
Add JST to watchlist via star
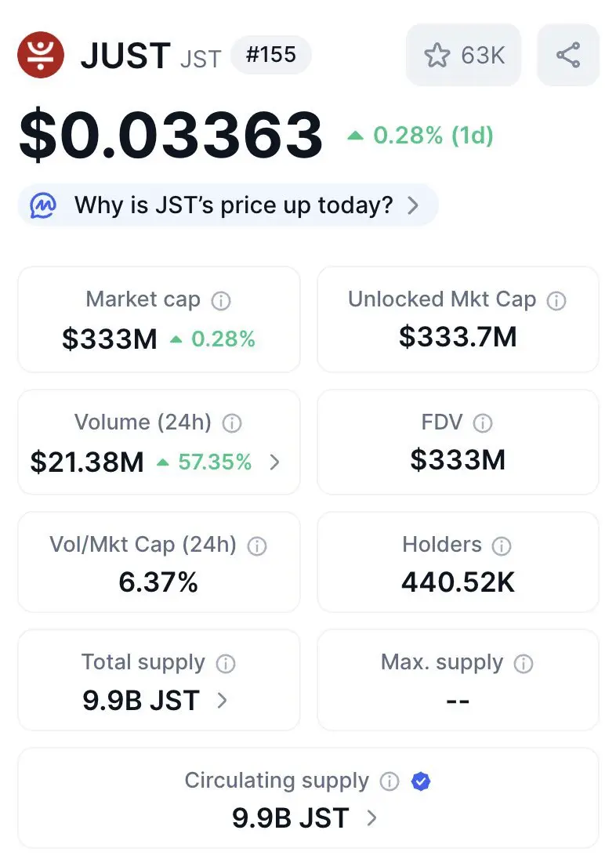click(x=464, y=55)
